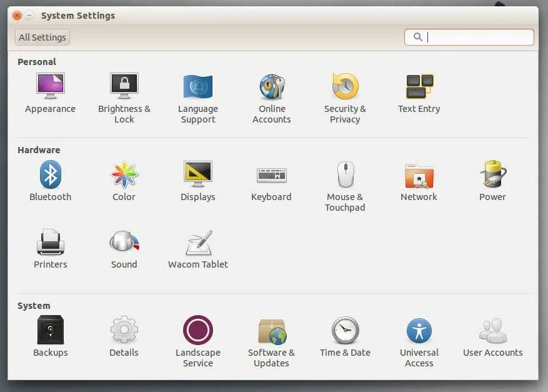548x392 pixels.
Task: Click the All Settings button
Action: point(42,37)
